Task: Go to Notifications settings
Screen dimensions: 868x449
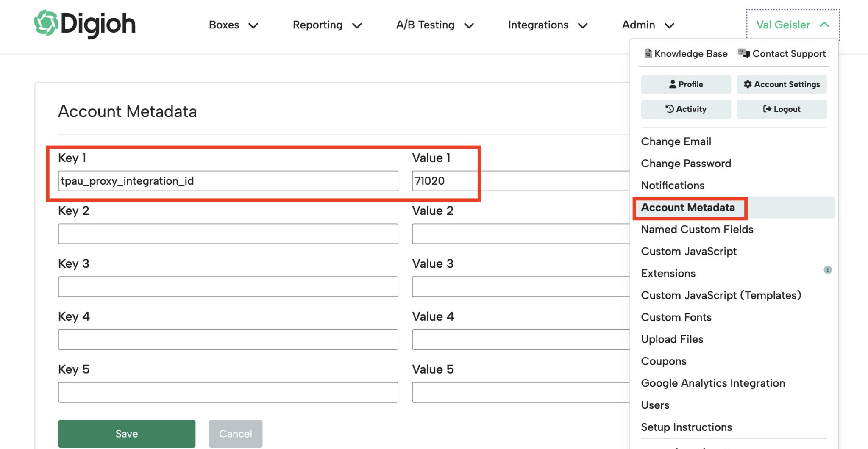Action: [673, 185]
